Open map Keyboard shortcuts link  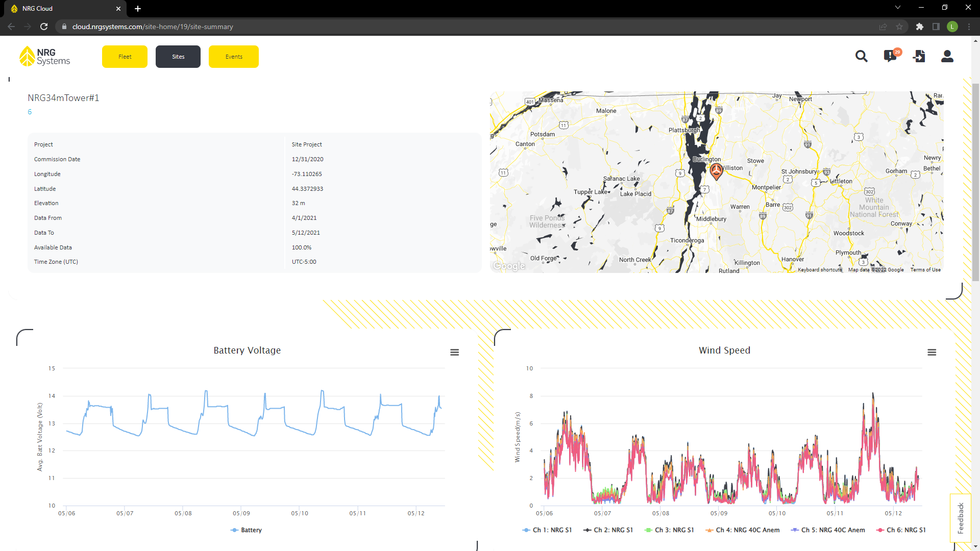click(820, 270)
